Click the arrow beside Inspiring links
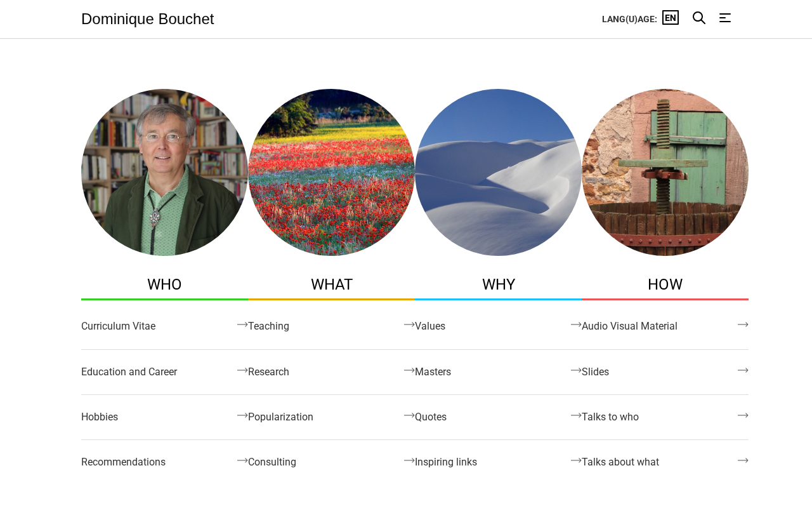 pos(576,460)
